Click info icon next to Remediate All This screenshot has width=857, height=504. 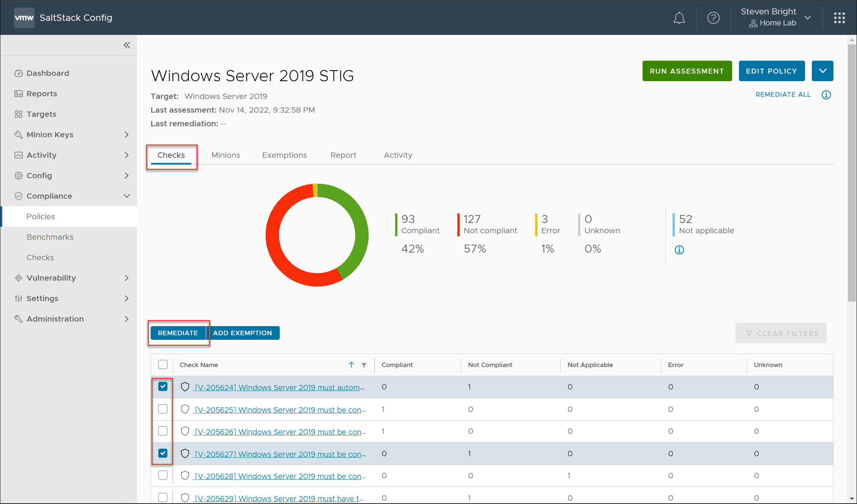(x=826, y=95)
